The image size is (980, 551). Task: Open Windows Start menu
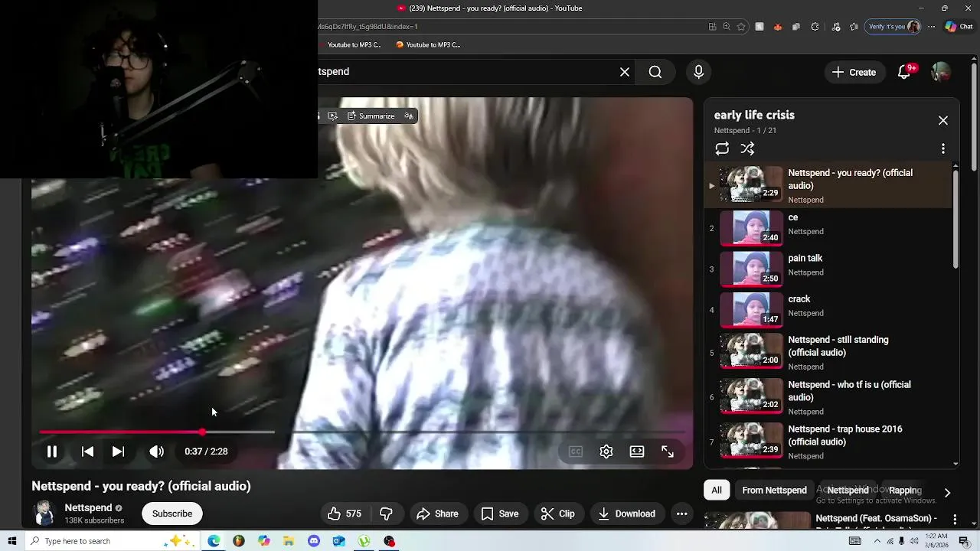12,541
